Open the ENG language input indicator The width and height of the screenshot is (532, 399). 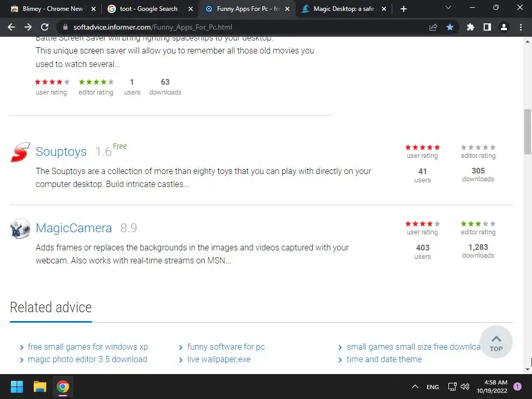[x=433, y=387]
